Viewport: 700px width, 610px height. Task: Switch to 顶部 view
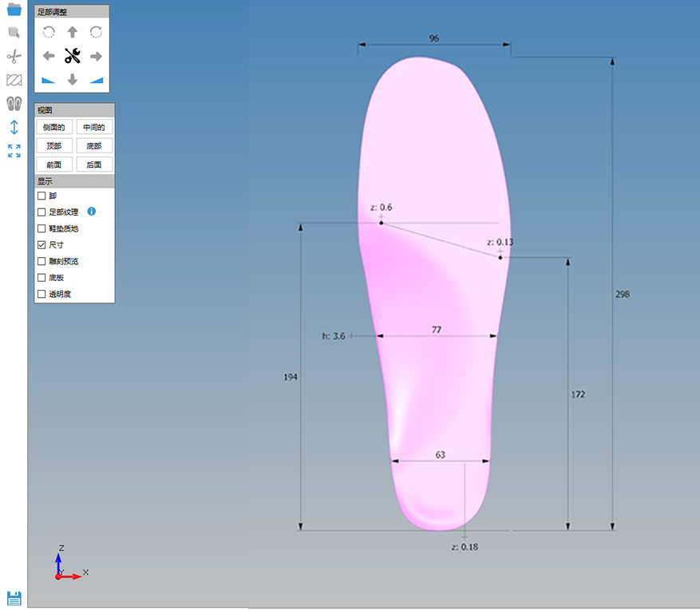pos(54,146)
